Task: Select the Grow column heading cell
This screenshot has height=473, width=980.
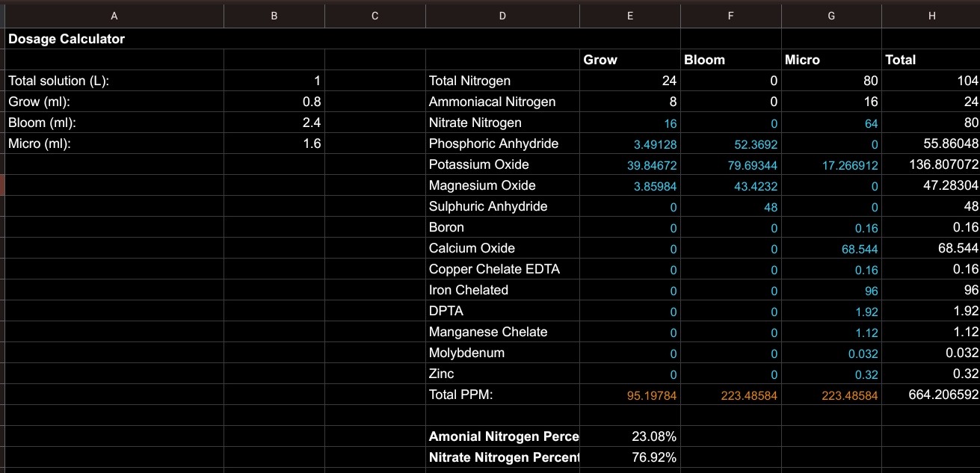Action: coord(629,60)
